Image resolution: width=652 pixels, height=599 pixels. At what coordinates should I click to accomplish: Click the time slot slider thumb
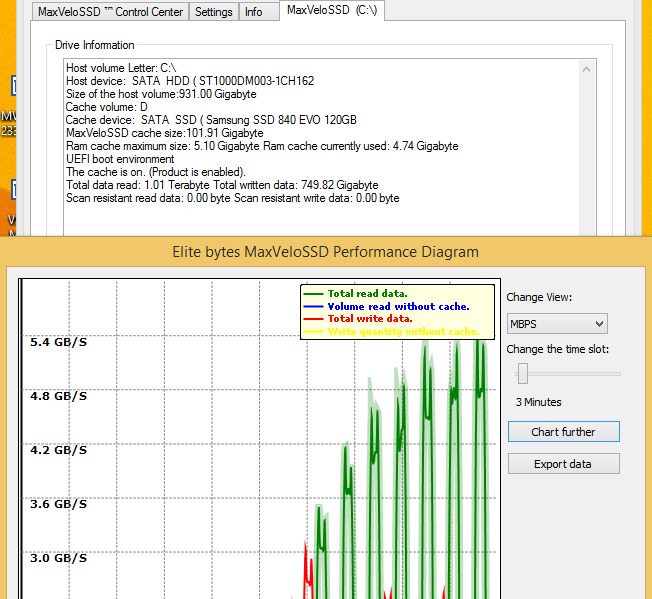pyautogui.click(x=523, y=373)
